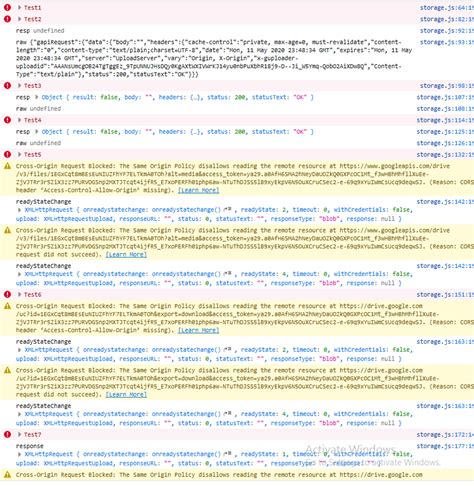This screenshot has width=474, height=486.
Task: Click 'raw undefined' line below Test3's resp Object
Action: 38,108
